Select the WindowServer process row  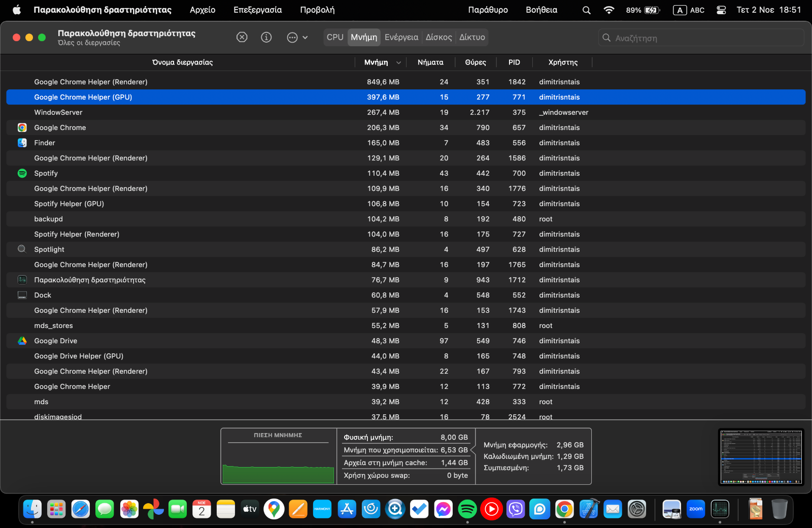(x=405, y=112)
